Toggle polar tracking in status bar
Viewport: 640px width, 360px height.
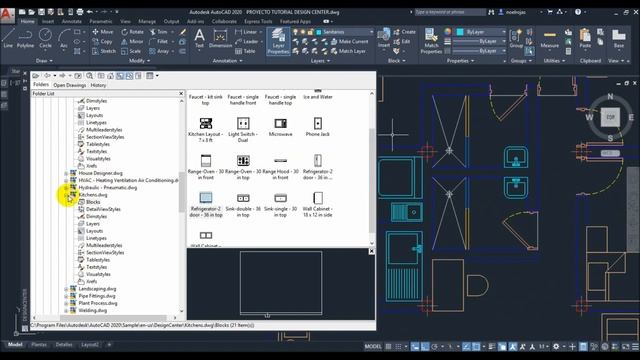[x=435, y=347]
